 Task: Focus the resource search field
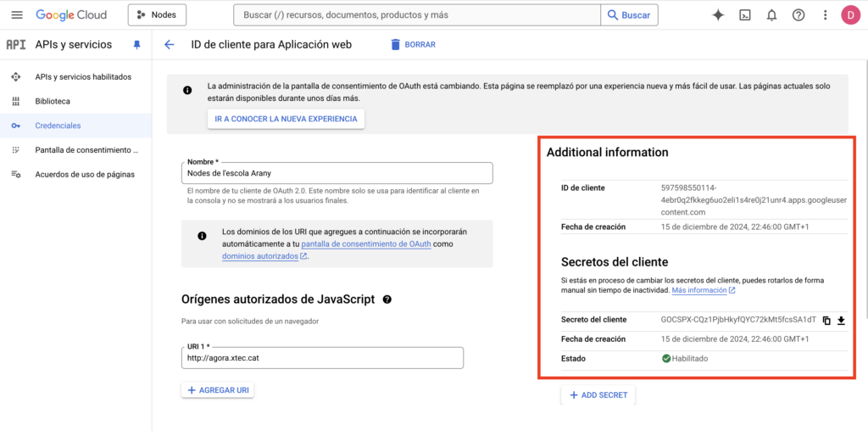[417, 15]
